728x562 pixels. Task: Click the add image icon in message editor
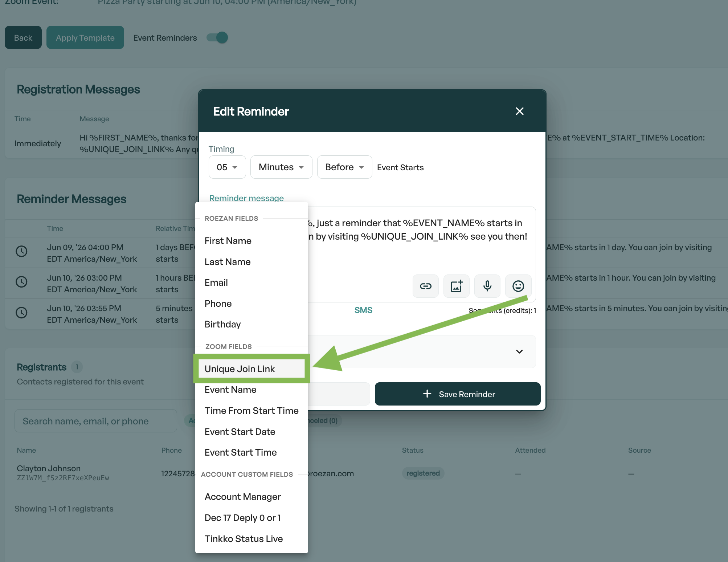coord(457,286)
